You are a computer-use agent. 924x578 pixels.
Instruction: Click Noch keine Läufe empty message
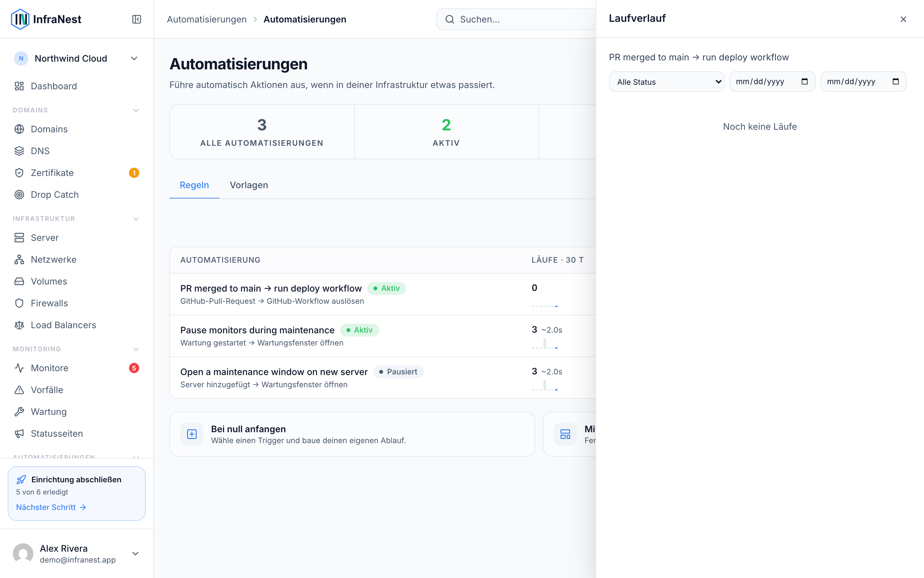760,127
